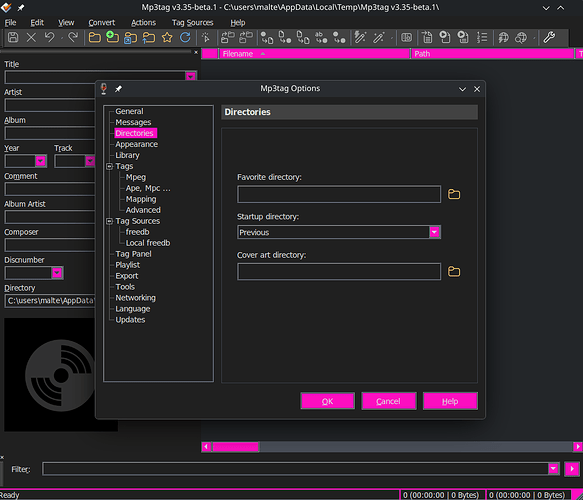Sort by the Filename column header
Image resolution: width=583 pixels, height=500 pixels.
(x=315, y=54)
